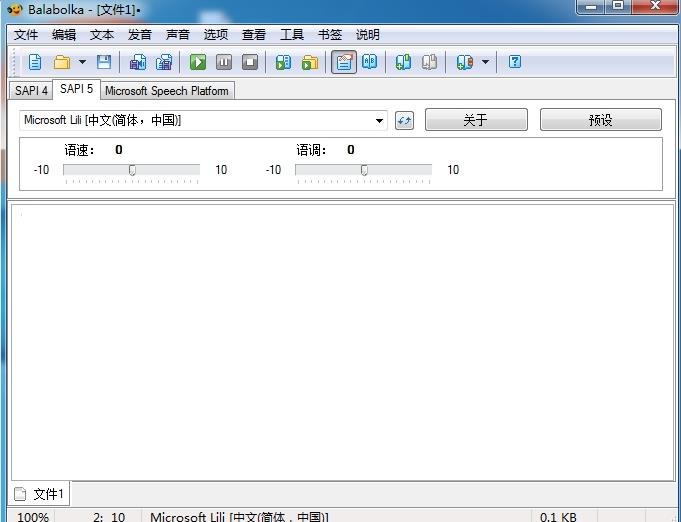The width and height of the screenshot is (681, 522).
Task: Stop the speech playback
Action: [250, 62]
